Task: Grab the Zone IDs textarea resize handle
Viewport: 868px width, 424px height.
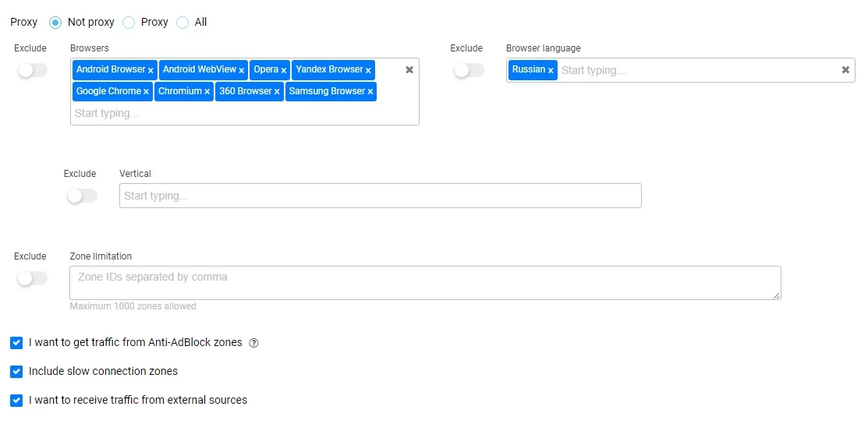Action: (777, 295)
